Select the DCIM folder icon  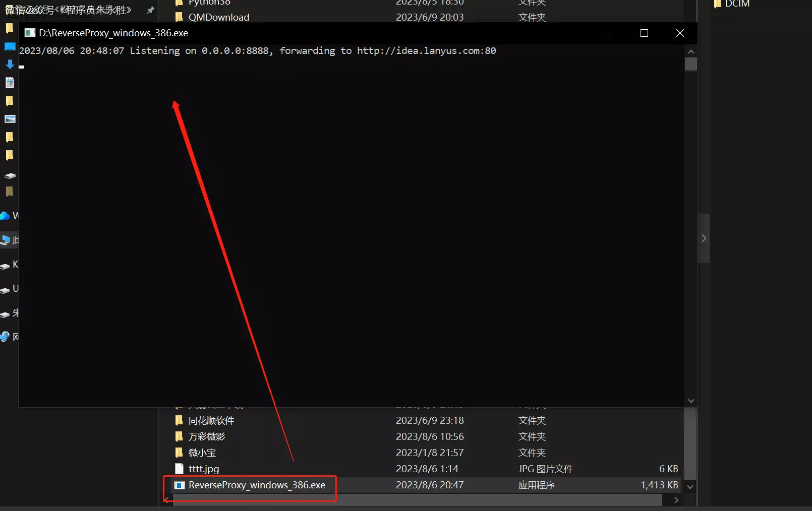click(717, 4)
